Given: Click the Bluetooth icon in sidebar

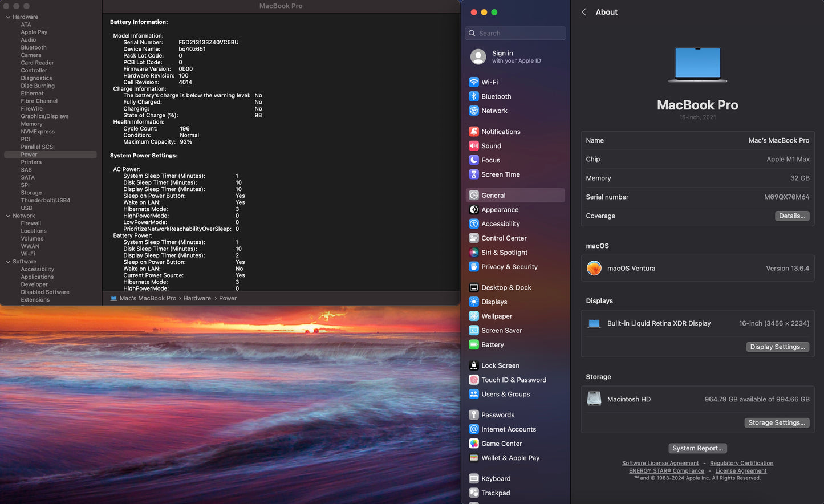Looking at the screenshot, I should [x=473, y=96].
